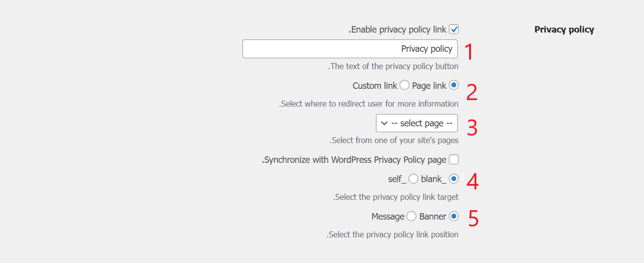Set link position to Banner radio
Screen dimensions: 644x263
click(x=454, y=216)
